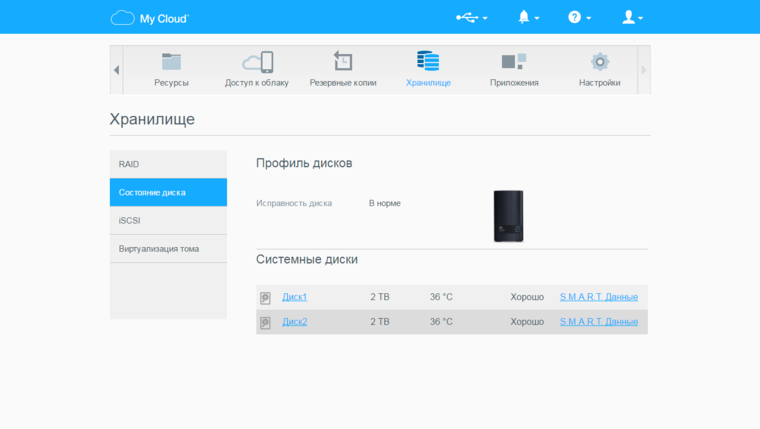
Task: Click the Ресурсы label text
Action: 171,83
